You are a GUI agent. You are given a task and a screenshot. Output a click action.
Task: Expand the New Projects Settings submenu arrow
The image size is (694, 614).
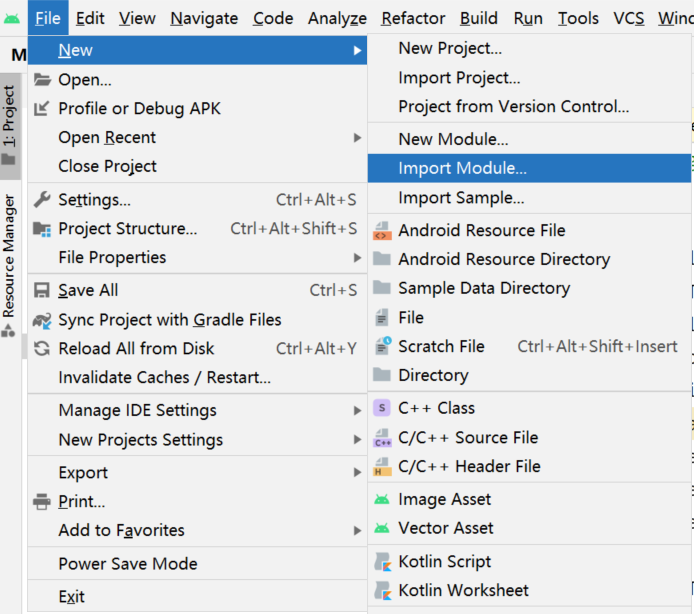coord(357,440)
